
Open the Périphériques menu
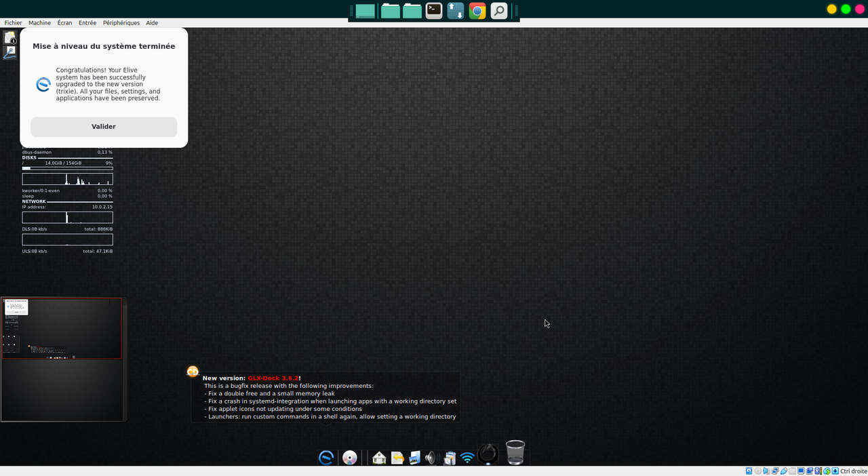click(121, 22)
